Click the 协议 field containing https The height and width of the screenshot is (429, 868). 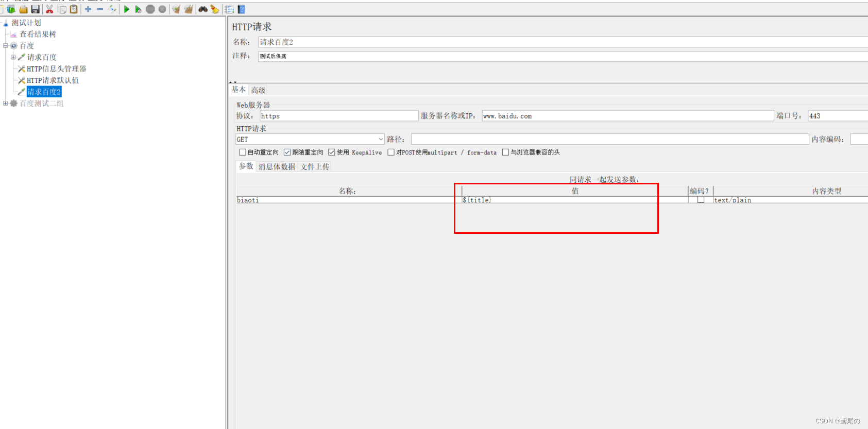pos(339,116)
